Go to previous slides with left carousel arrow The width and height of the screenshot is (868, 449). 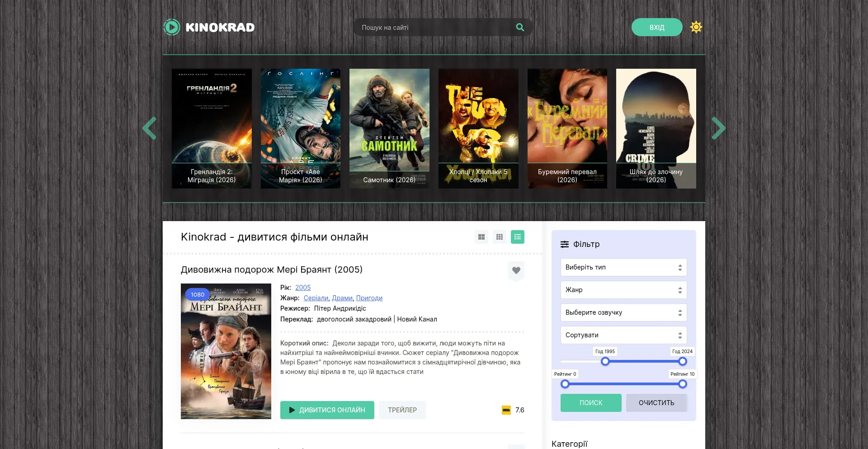coord(150,128)
